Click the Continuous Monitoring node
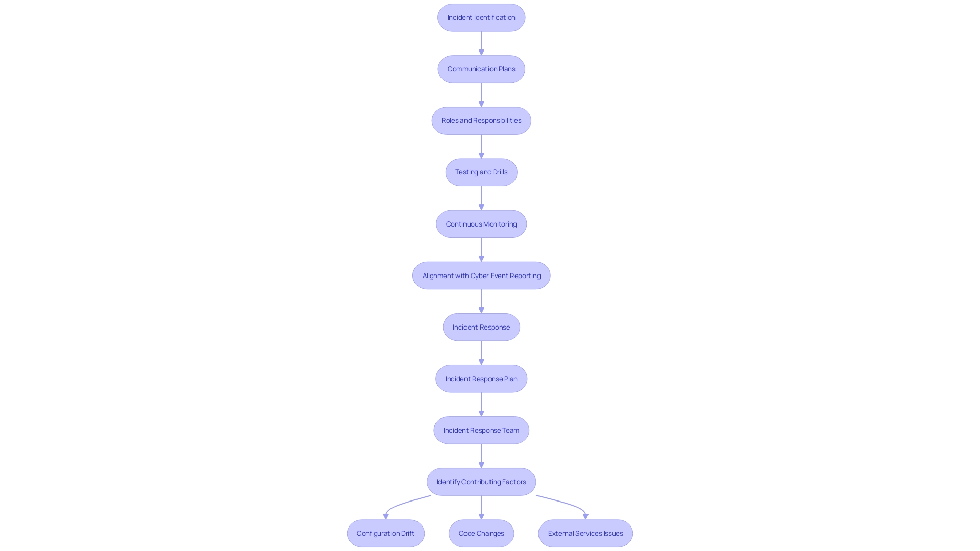This screenshot has height=551, width=980. tap(481, 223)
